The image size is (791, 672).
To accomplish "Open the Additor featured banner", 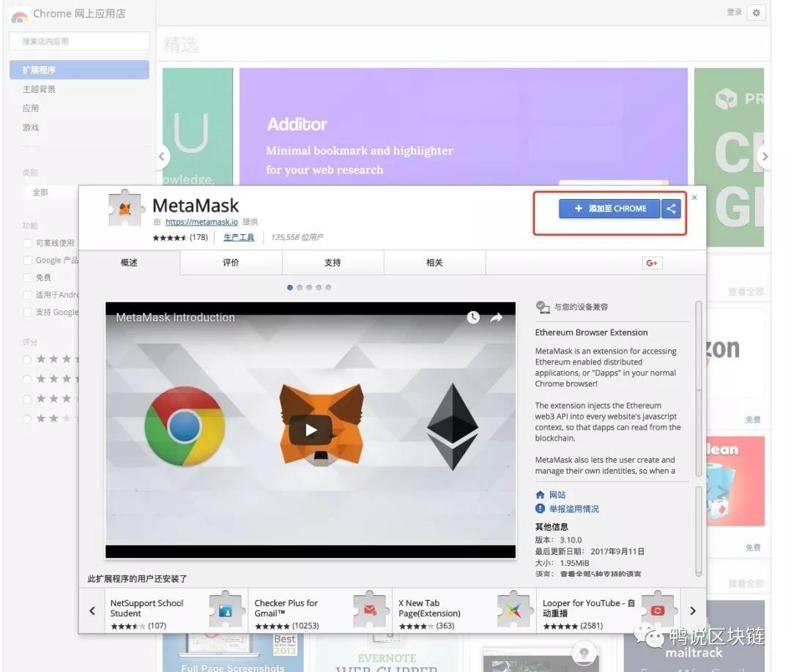I will pyautogui.click(x=463, y=127).
